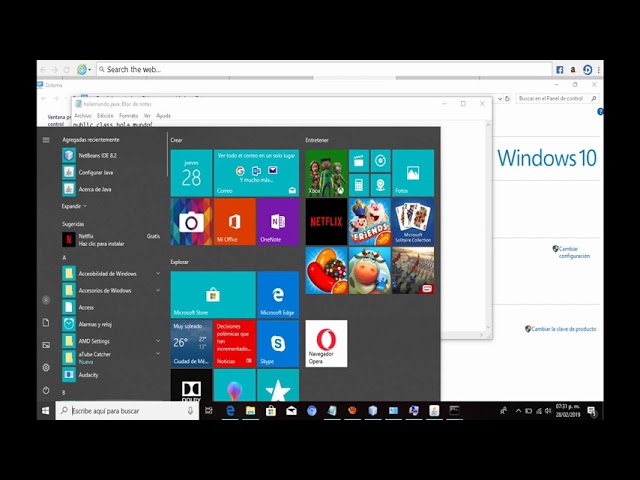Viewport: 640px width, 480px height.
Task: Open Ver menu in Bloc de notas
Action: pos(147,116)
